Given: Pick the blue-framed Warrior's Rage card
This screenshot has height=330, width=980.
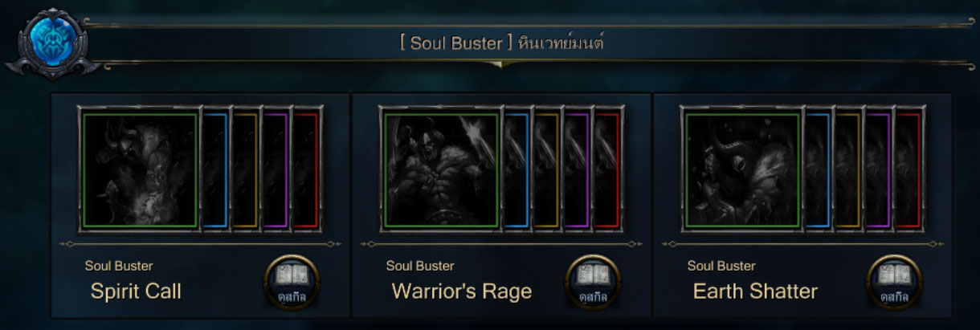Looking at the screenshot, I should 517,170.
